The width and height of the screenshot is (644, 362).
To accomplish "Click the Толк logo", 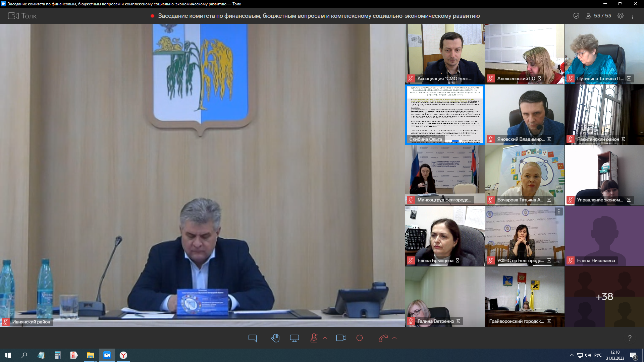I will pyautogui.click(x=22, y=16).
